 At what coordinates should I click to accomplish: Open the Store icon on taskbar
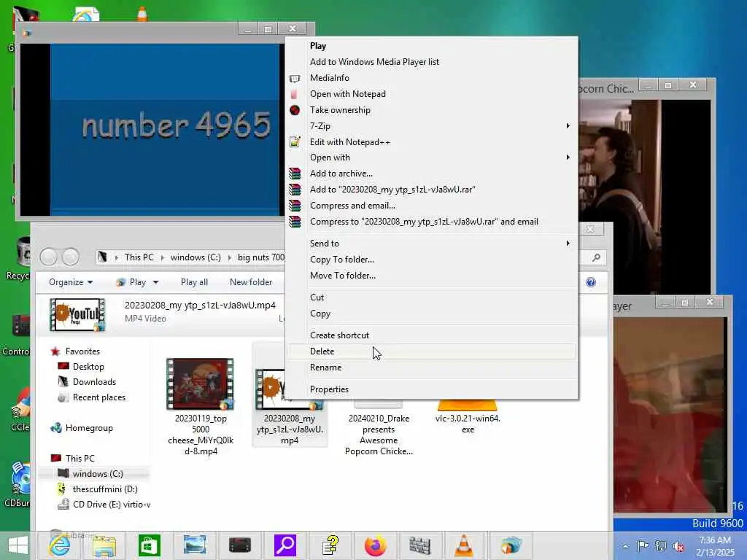[149, 545]
